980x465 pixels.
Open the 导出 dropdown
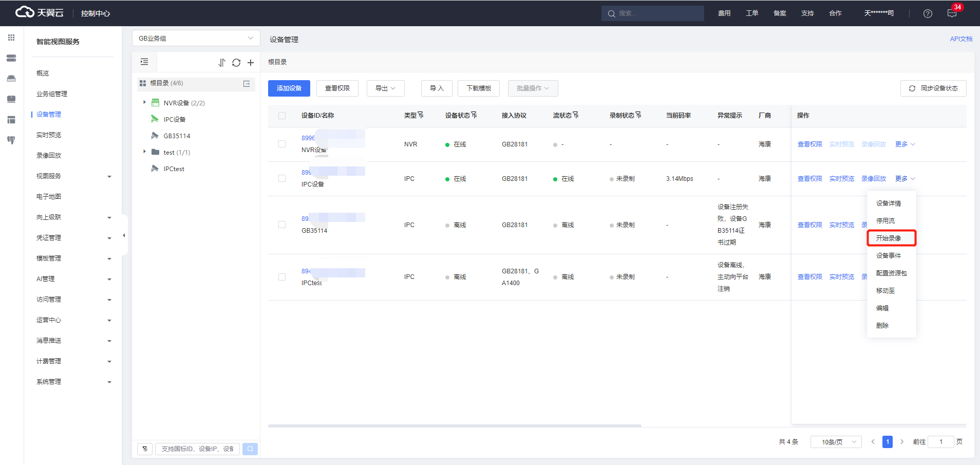pyautogui.click(x=386, y=88)
